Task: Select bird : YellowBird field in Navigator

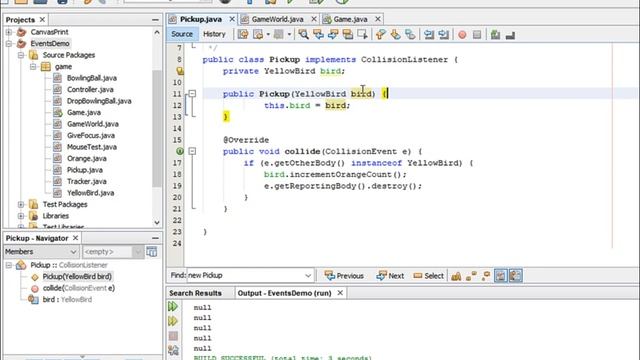Action: tap(67, 300)
